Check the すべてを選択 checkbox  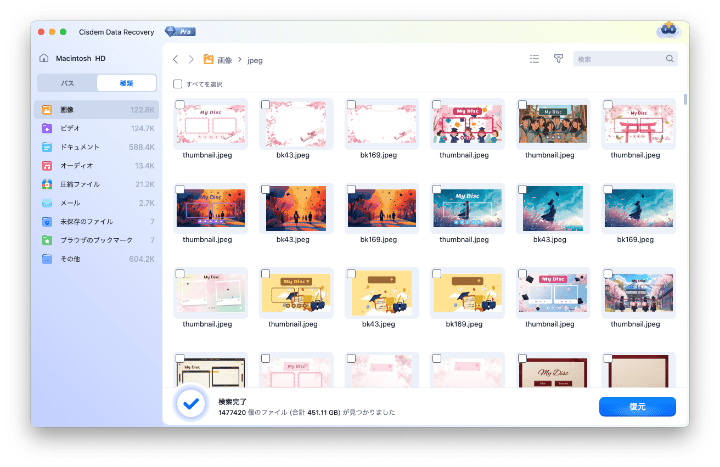point(178,84)
